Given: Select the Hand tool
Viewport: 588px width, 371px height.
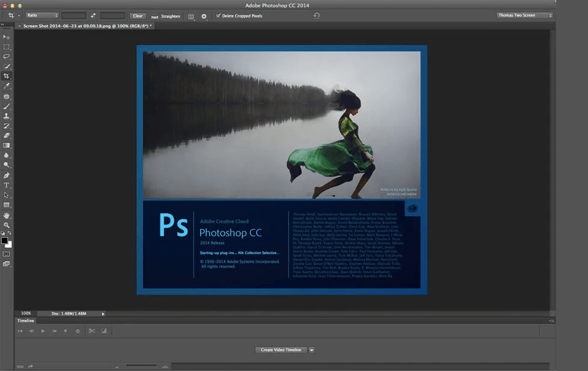Looking at the screenshot, I should click(x=7, y=215).
